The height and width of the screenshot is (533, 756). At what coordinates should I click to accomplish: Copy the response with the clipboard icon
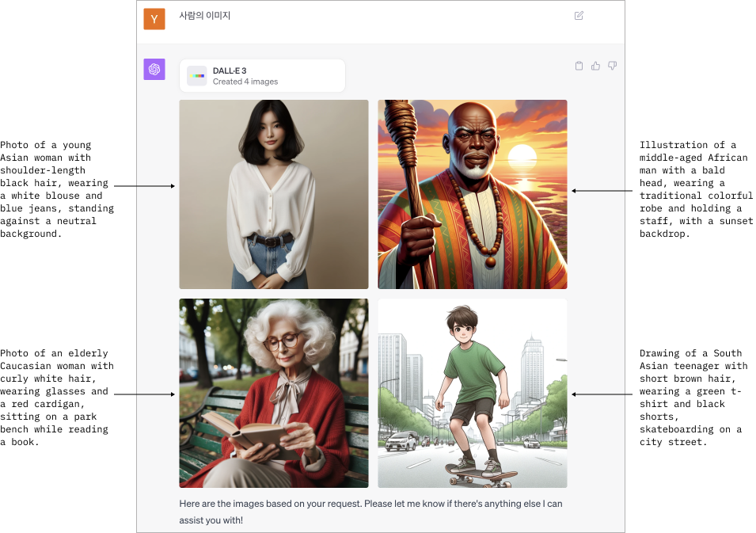click(579, 66)
